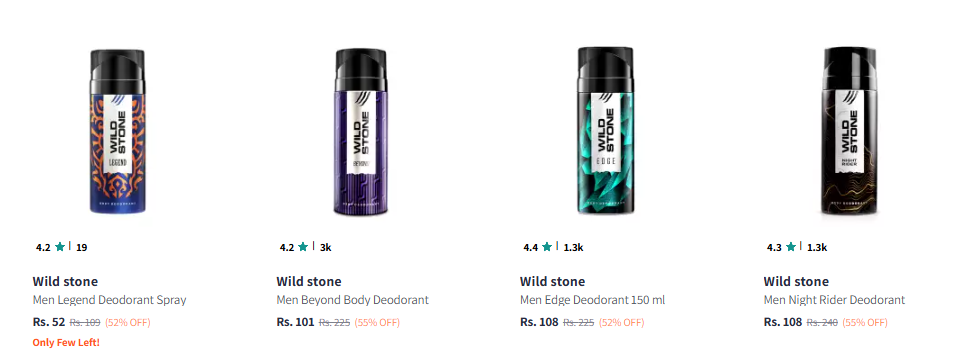The image size is (964, 361).
Task: Click the 55% OFF label on the Night Rider deodorant
Action: pyautogui.click(x=865, y=322)
